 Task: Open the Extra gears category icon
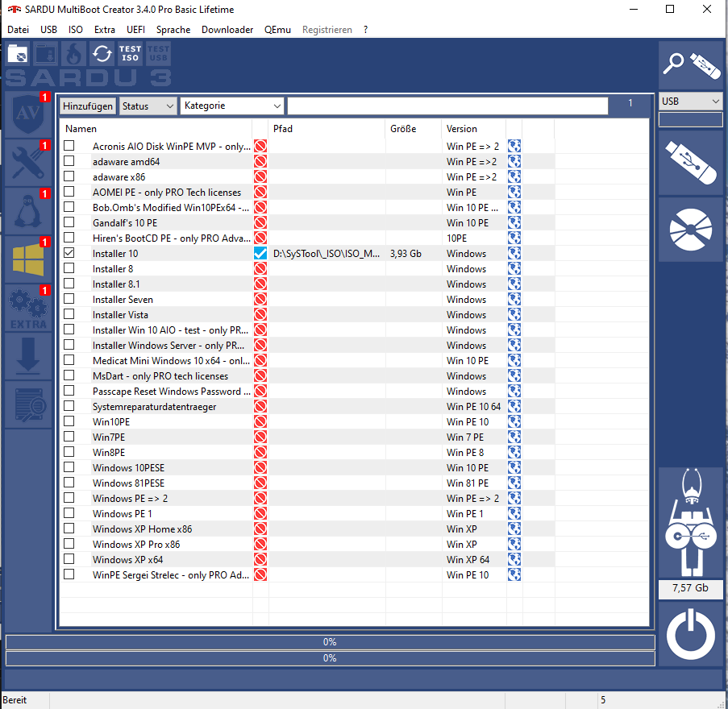28,308
